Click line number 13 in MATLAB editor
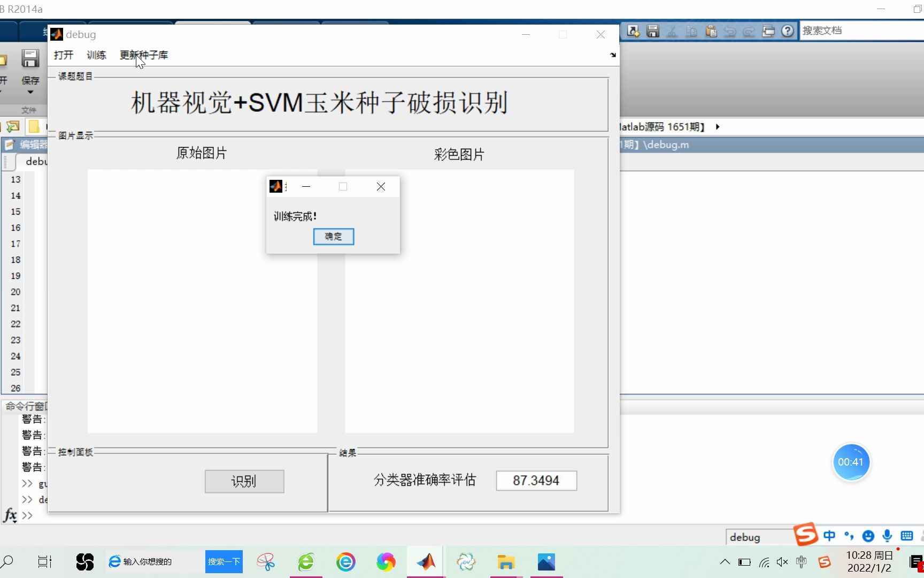Screen dimensions: 924x578 point(16,180)
